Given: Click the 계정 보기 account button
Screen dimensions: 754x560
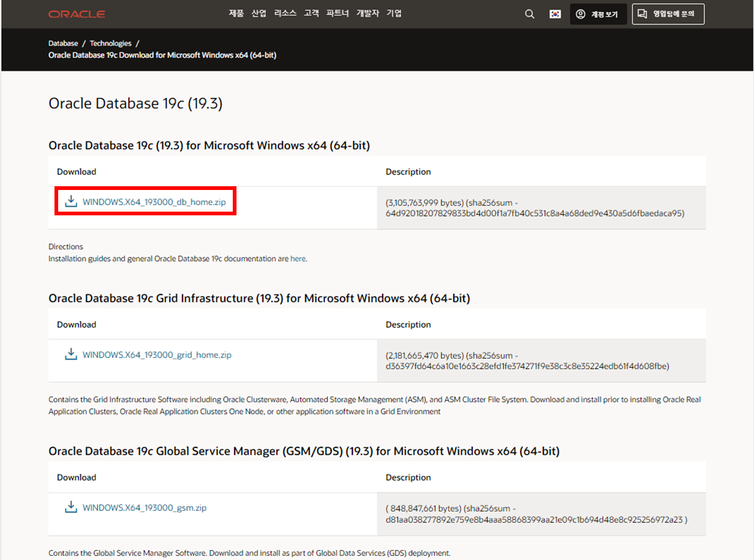Looking at the screenshot, I should point(598,14).
